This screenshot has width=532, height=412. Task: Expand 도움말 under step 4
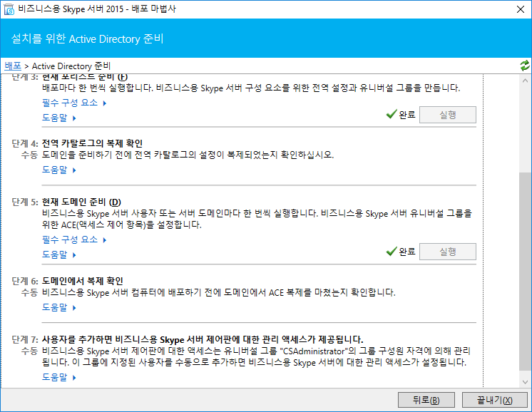(58, 170)
